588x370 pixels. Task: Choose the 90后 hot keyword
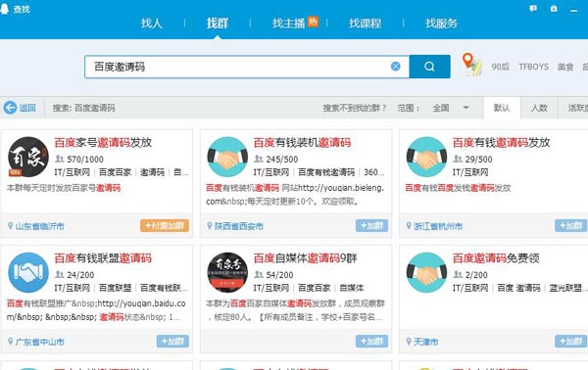(500, 67)
